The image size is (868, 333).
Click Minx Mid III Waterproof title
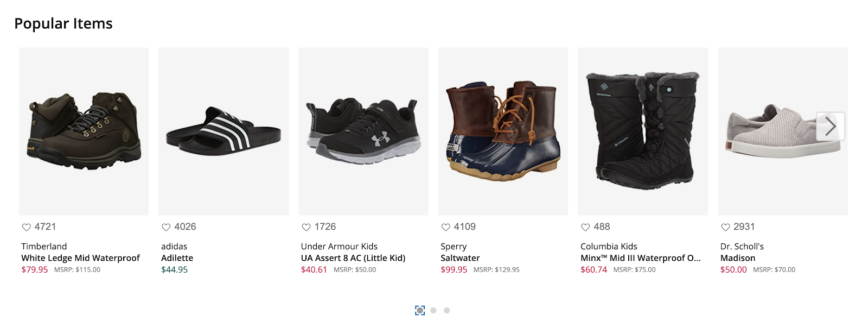[640, 258]
